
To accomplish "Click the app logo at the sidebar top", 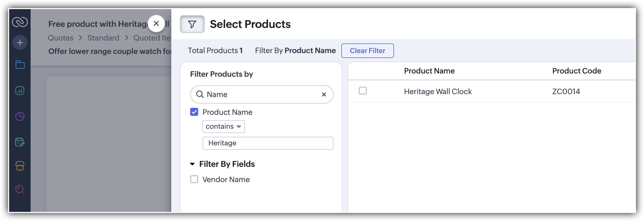I will click(x=20, y=22).
